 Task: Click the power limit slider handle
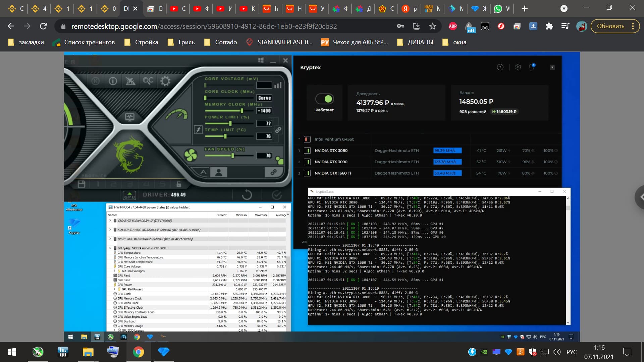(x=230, y=123)
